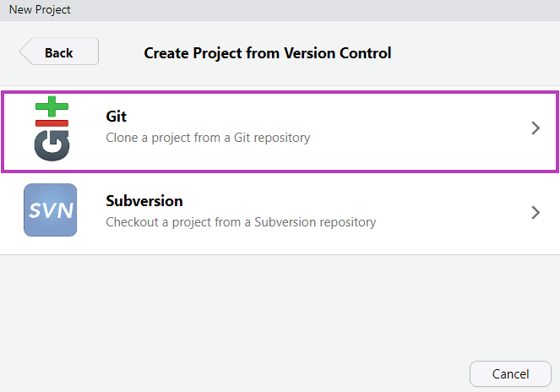560x392 pixels.
Task: Click the green plus on Git logo
Action: coord(52,107)
